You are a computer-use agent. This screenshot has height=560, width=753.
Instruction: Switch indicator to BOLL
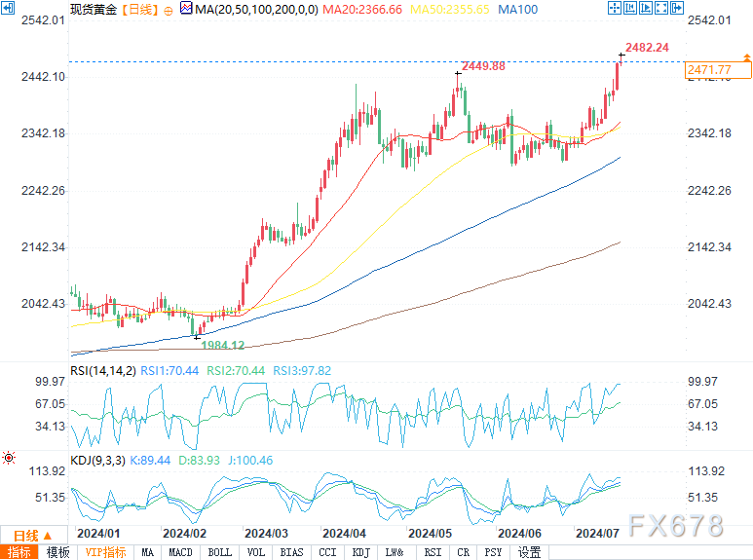220,552
